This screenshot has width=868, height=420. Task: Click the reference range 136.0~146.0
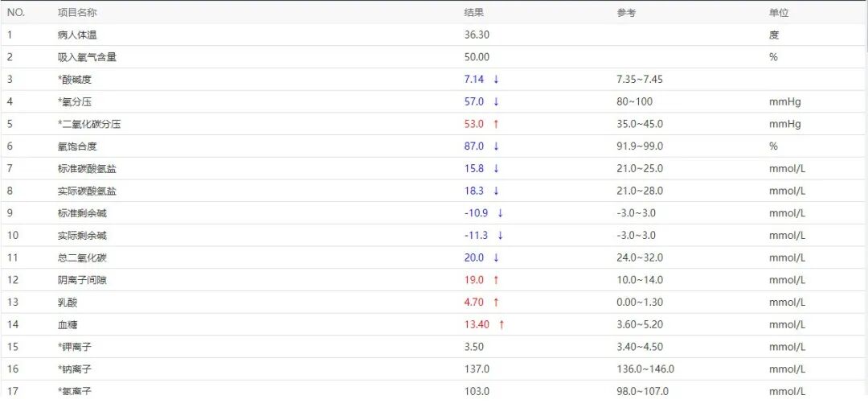(x=645, y=369)
